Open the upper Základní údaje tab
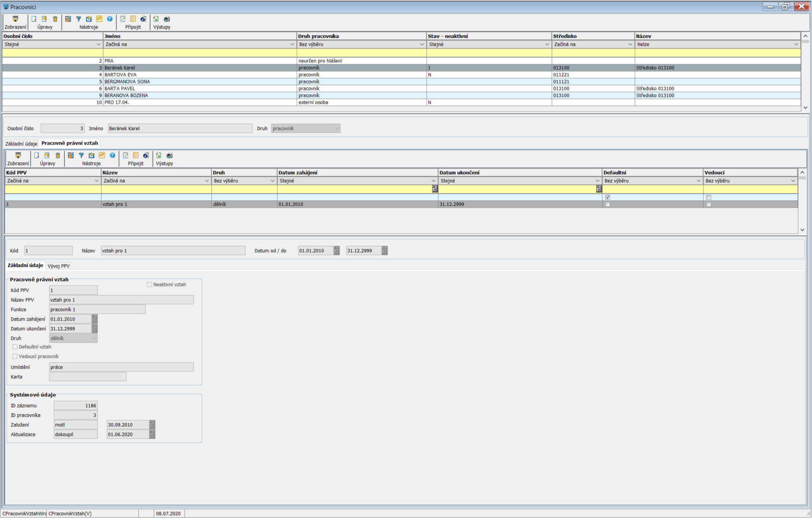 [21, 144]
